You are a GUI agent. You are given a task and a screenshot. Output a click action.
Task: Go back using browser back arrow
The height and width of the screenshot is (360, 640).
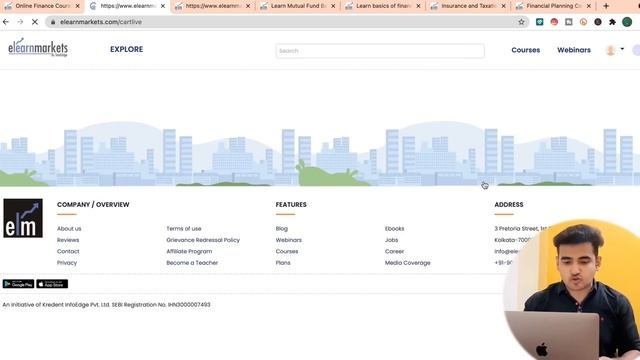tap(6, 22)
